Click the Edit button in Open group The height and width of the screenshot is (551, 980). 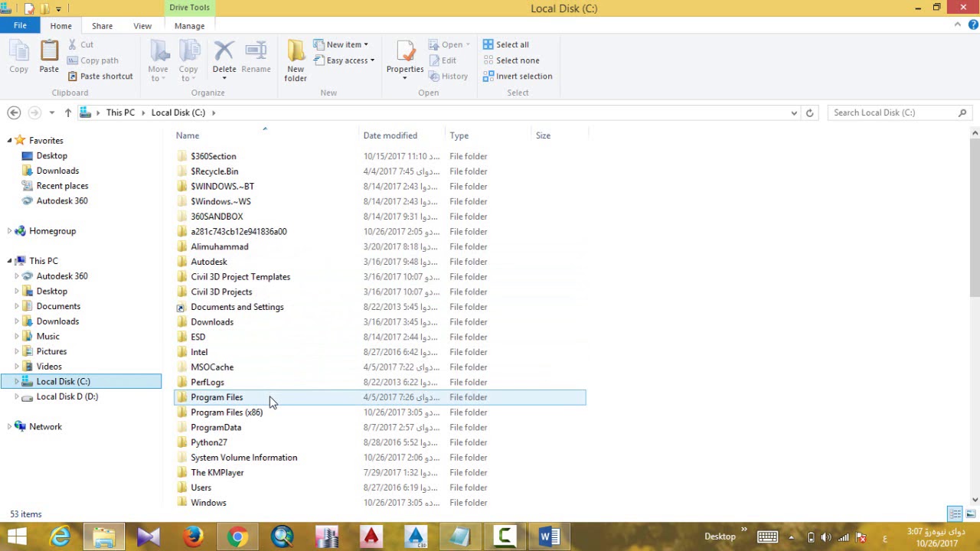tap(443, 60)
